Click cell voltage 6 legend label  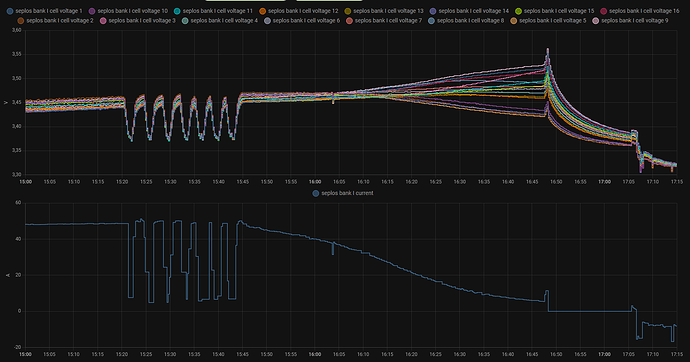306,21
